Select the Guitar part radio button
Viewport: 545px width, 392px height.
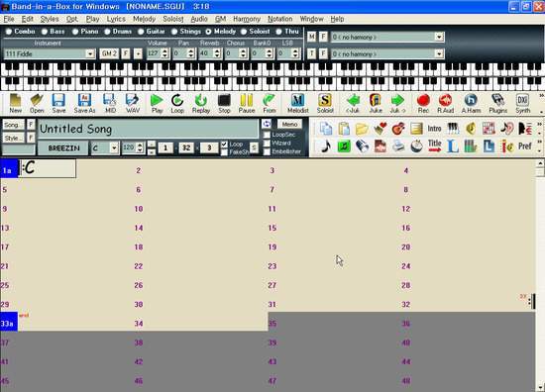coord(141,32)
